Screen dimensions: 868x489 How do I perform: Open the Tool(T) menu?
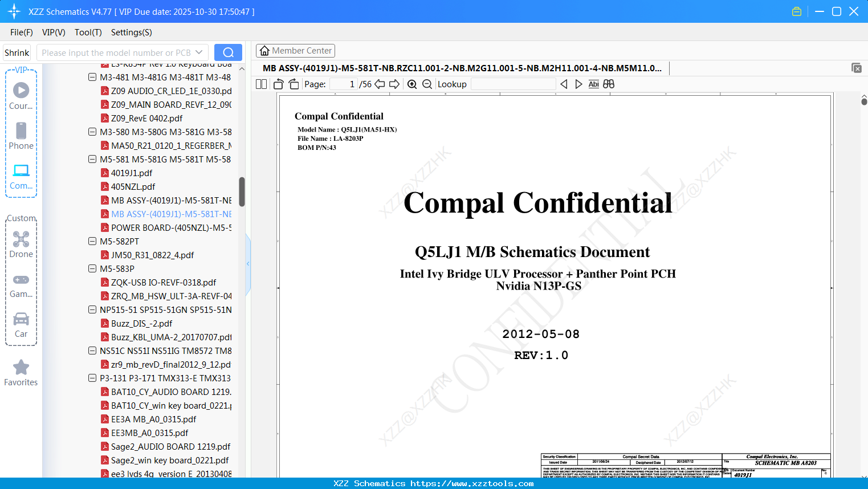click(x=88, y=32)
